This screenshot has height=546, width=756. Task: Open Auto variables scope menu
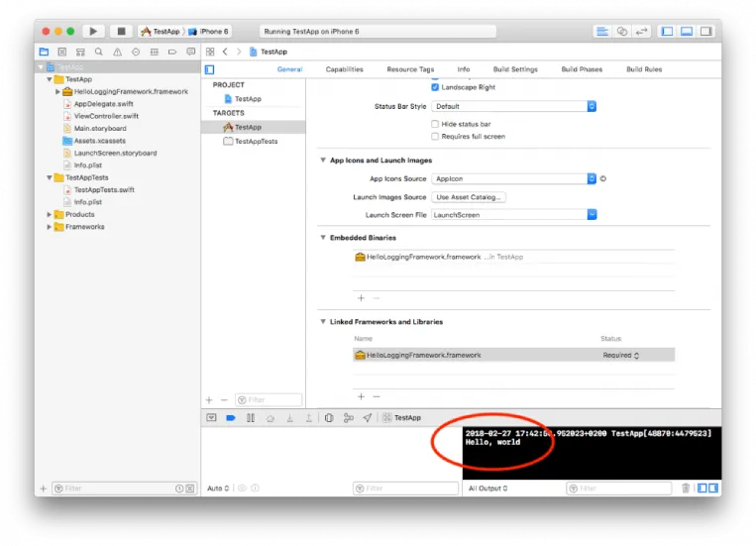coord(218,489)
